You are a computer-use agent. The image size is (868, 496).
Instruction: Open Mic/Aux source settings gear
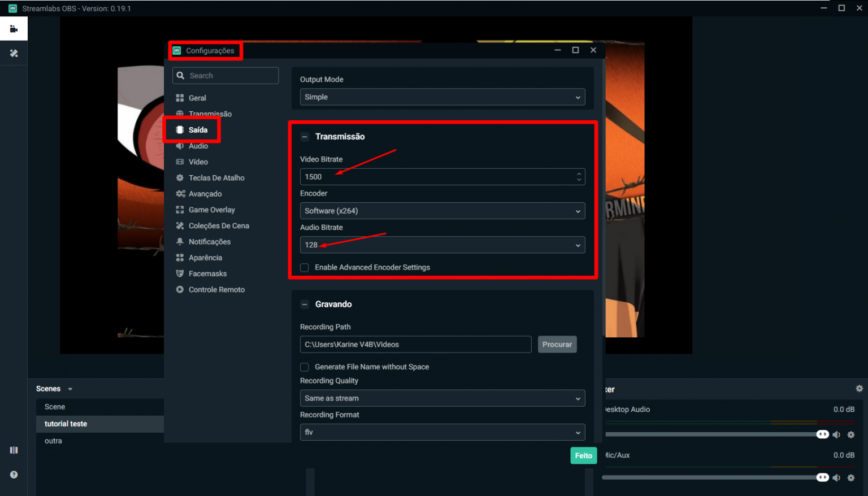coord(851,478)
